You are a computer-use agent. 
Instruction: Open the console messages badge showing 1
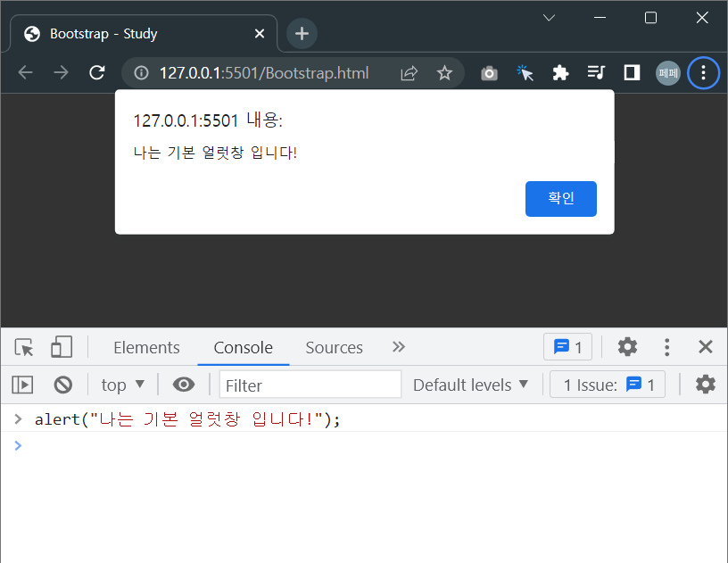[567, 347]
